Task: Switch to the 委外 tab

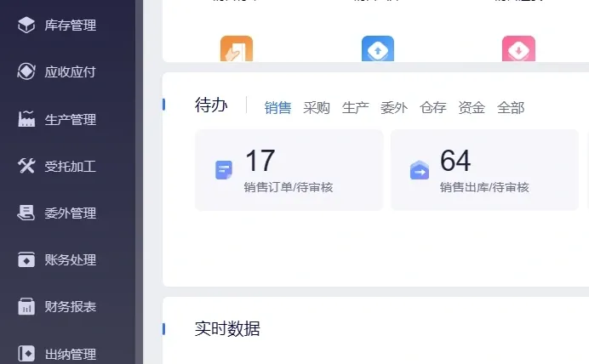Action: 394,108
